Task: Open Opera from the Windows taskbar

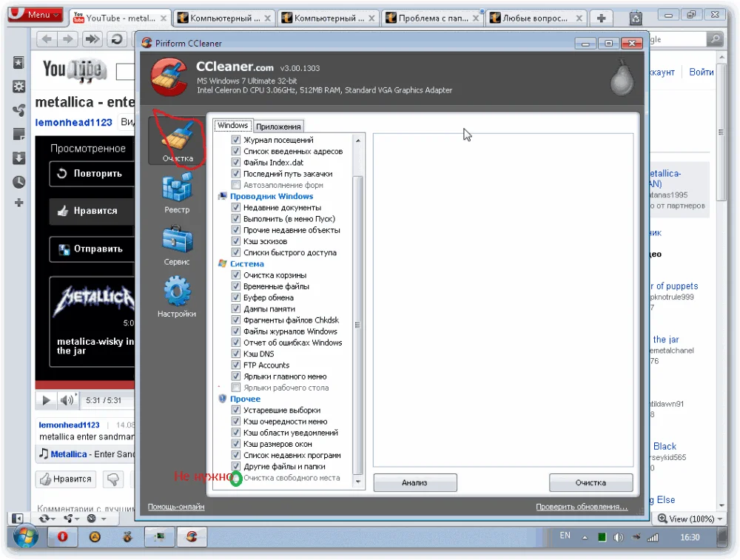Action: tap(62, 537)
